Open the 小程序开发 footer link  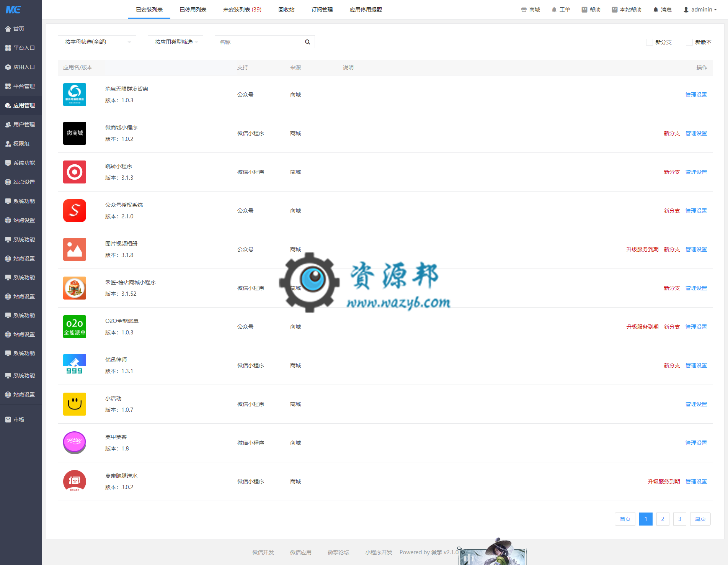tap(379, 552)
